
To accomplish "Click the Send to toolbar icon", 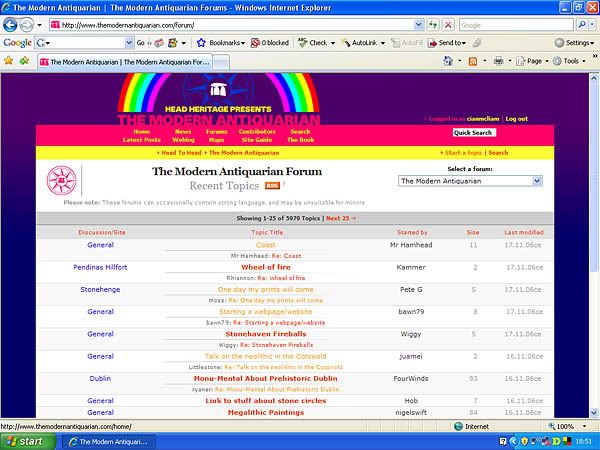I will 432,43.
